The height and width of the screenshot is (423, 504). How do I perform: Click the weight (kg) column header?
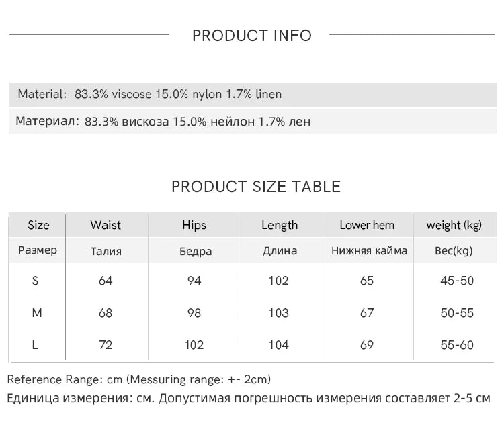point(454,225)
